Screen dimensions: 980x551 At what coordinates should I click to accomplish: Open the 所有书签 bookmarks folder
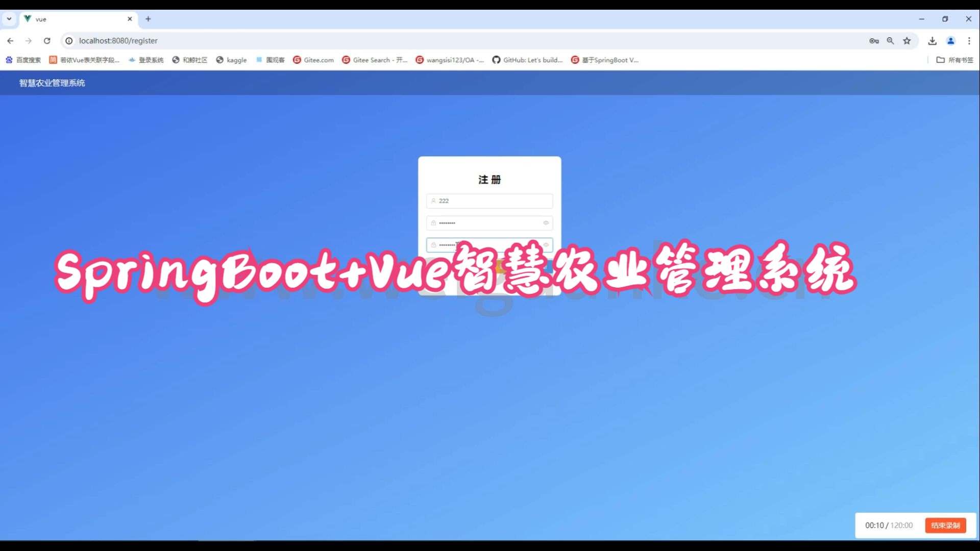pyautogui.click(x=955, y=60)
